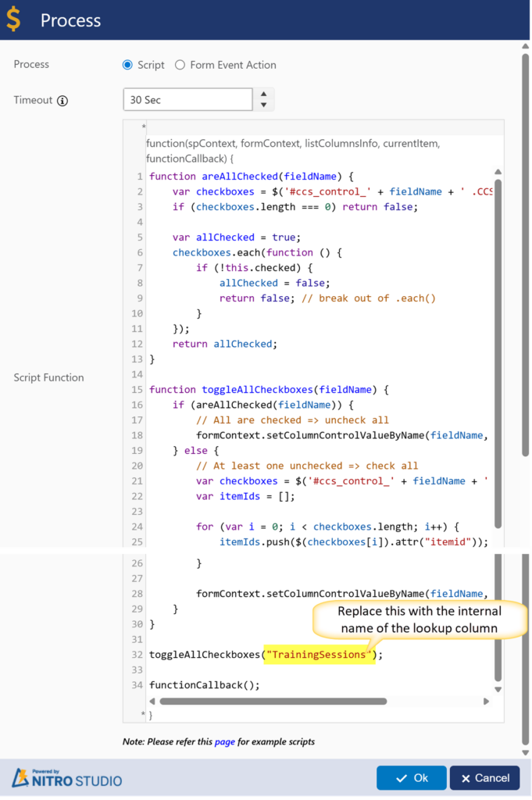532x800 pixels.
Task: Click the Timeout value field
Action: (x=187, y=100)
